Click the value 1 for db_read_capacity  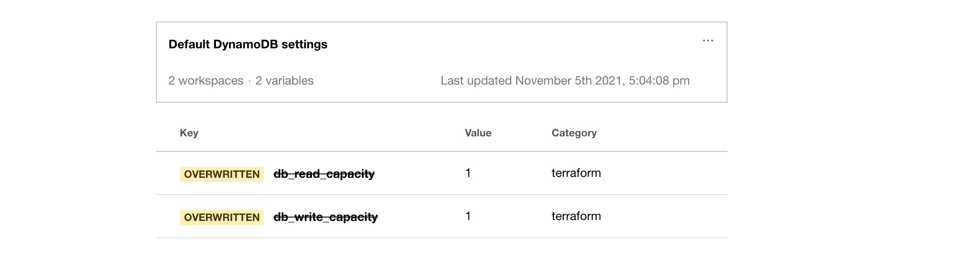click(x=467, y=173)
